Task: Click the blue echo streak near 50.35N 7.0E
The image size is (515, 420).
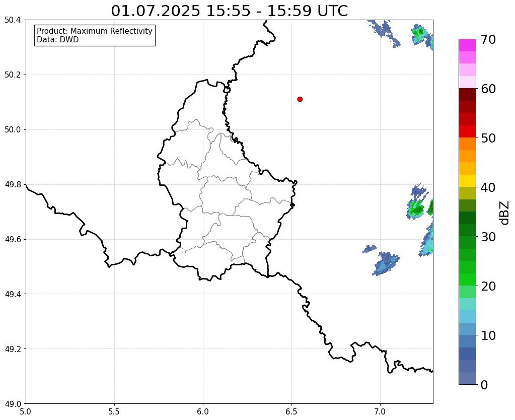Action: coord(384,33)
